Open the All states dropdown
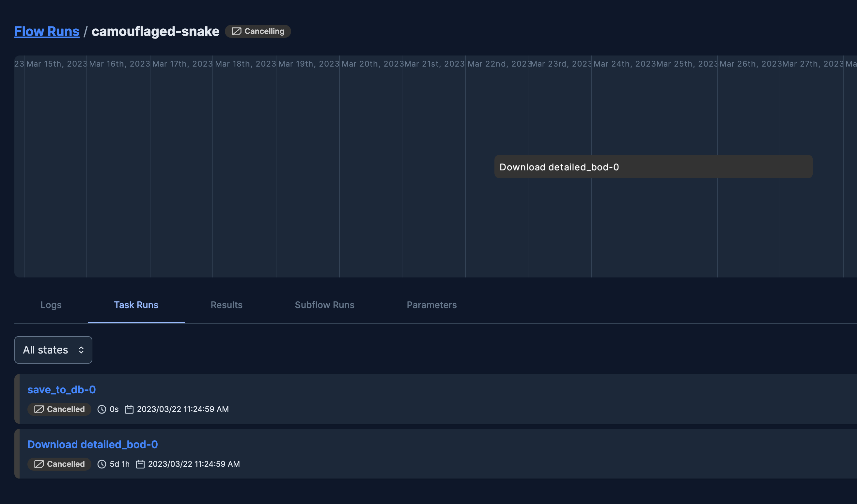This screenshot has height=504, width=857. (x=53, y=350)
